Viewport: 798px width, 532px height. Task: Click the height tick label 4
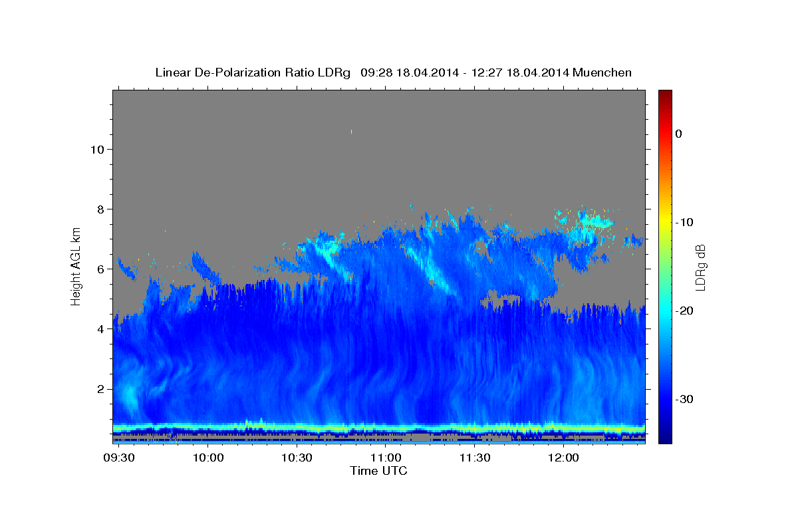click(100, 329)
